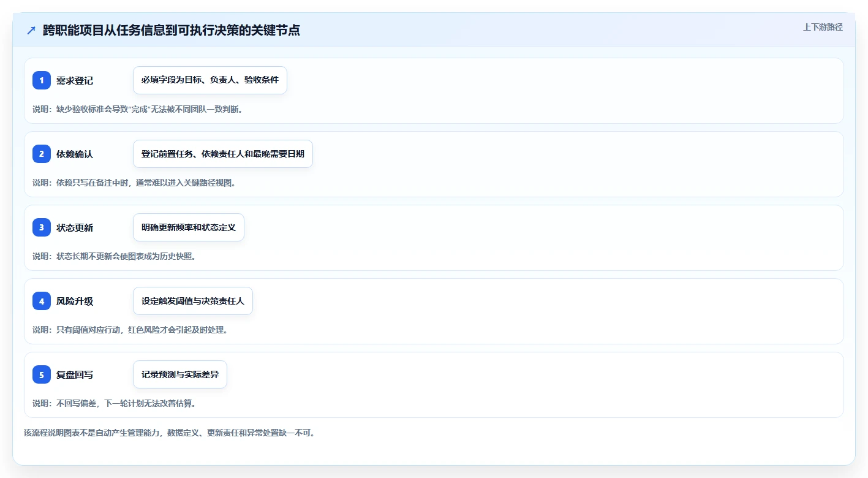Image resolution: width=868 pixels, height=478 pixels.
Task: Select the 记录预测与实际差异 chip
Action: [x=180, y=374]
